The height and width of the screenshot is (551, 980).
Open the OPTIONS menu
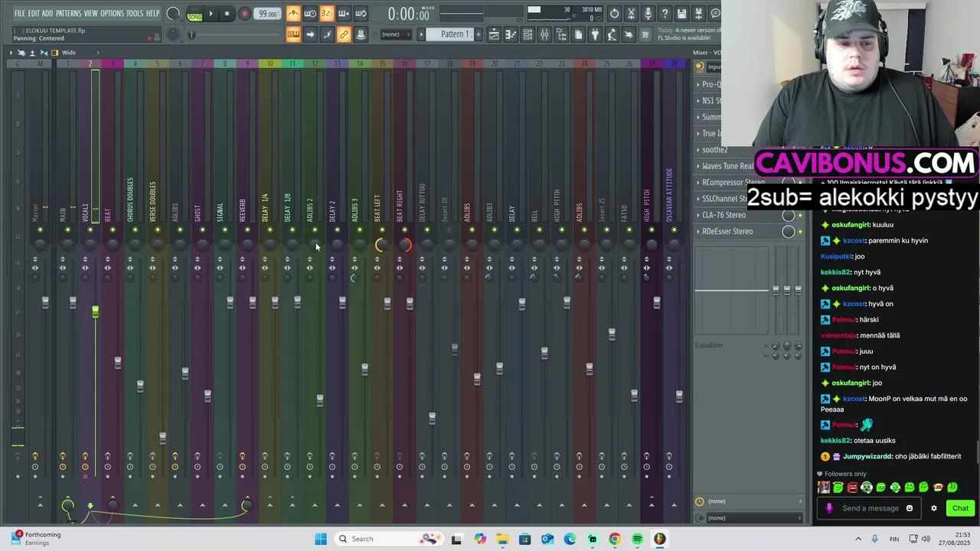coord(112,14)
